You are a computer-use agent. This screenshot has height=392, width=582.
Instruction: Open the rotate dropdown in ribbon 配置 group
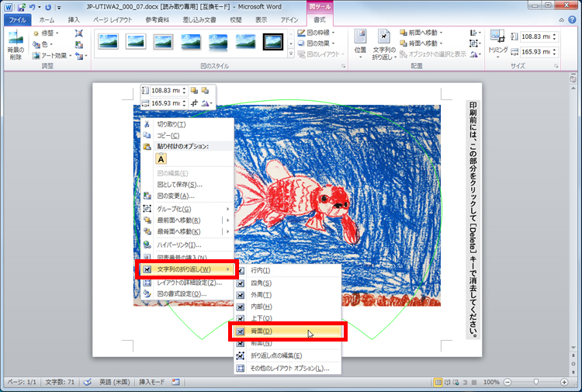pos(475,54)
